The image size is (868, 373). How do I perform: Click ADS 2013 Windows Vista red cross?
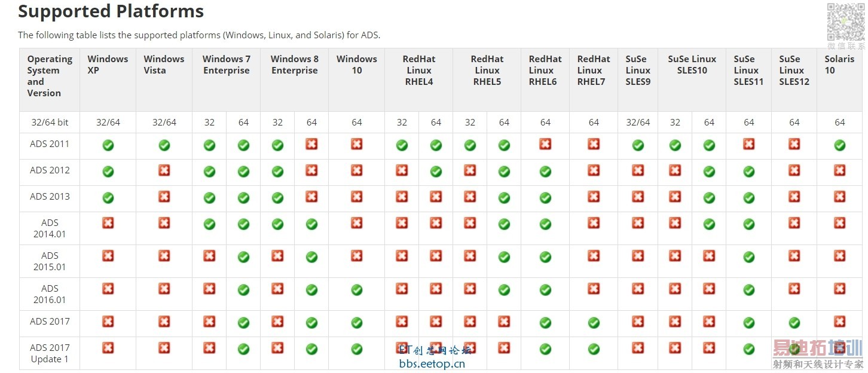tap(164, 197)
